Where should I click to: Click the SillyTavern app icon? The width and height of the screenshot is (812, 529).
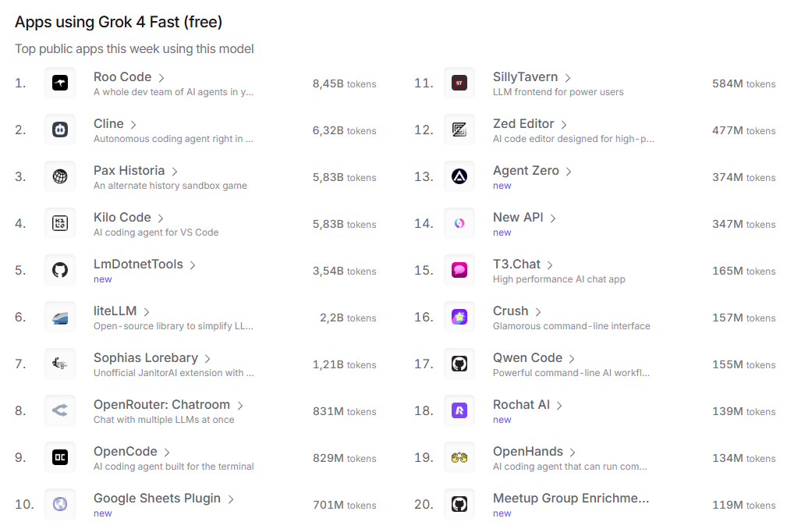[x=459, y=83]
